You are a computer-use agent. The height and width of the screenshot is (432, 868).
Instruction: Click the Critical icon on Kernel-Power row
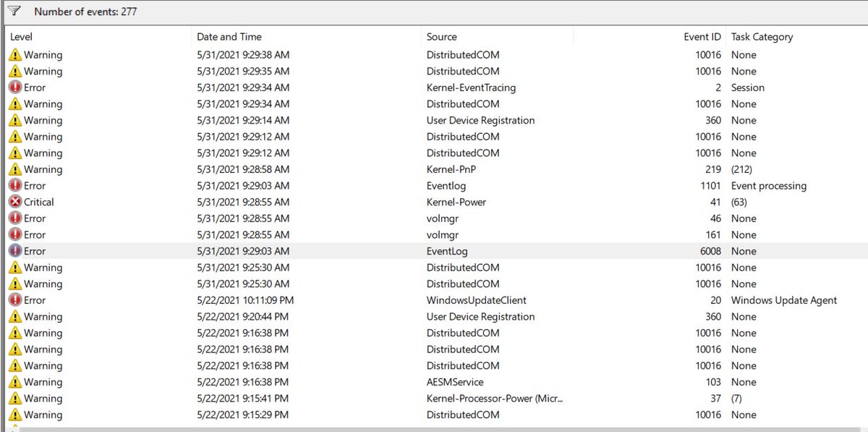15,202
